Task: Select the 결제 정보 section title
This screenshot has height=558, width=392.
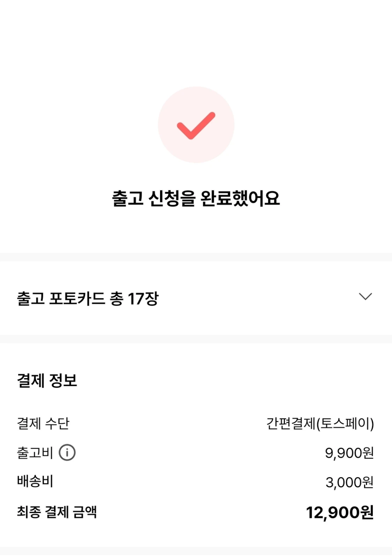Action: tap(47, 380)
